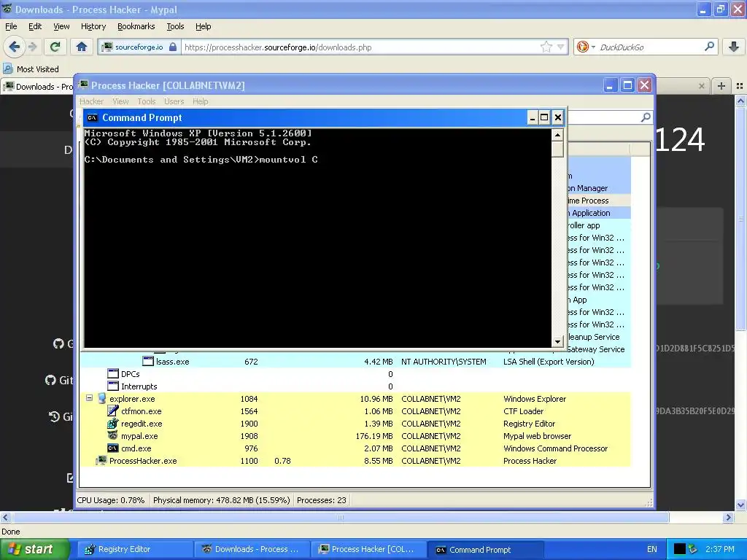Open Process Hacker's Help menu
Screen dimensions: 747x560
pos(200,101)
